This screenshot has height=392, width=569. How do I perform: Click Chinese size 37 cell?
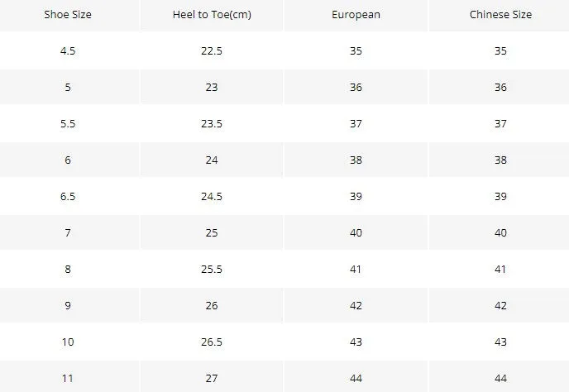501,124
